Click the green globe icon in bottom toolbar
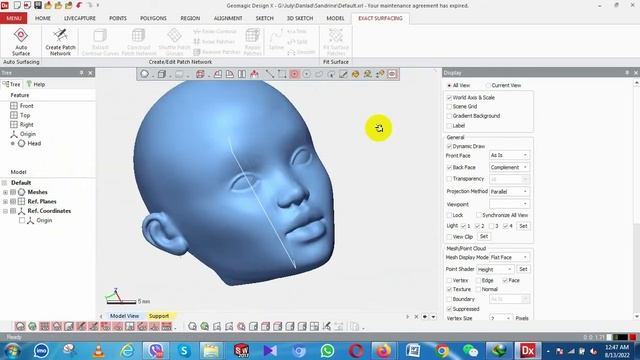Image resolution: width=640 pixels, height=360 pixels. [x=32, y=326]
